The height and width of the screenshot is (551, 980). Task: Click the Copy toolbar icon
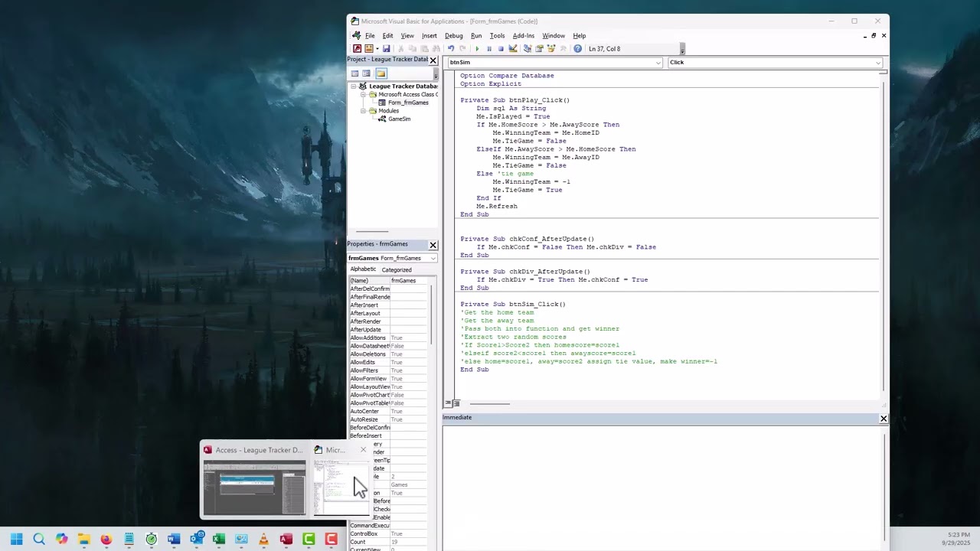point(413,49)
